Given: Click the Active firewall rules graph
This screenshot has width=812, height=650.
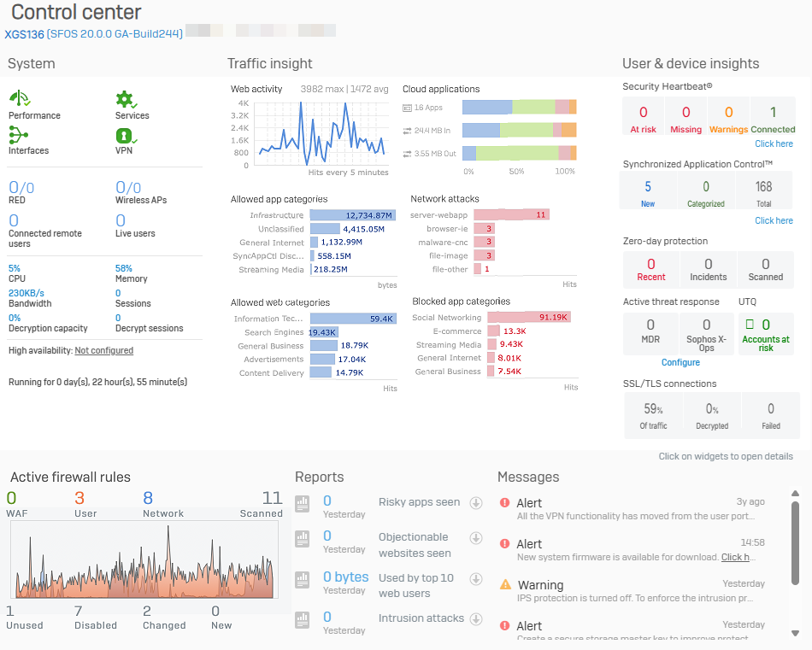Looking at the screenshot, I should coord(144,559).
